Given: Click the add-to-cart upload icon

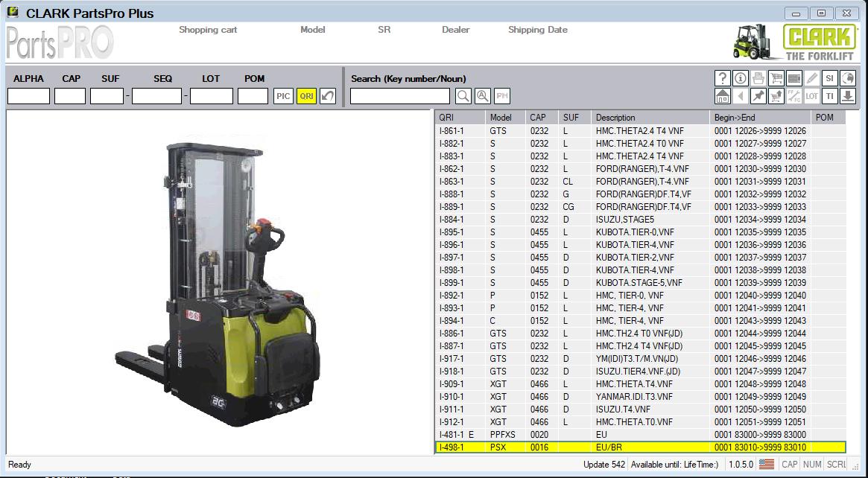Looking at the screenshot, I should [x=776, y=96].
